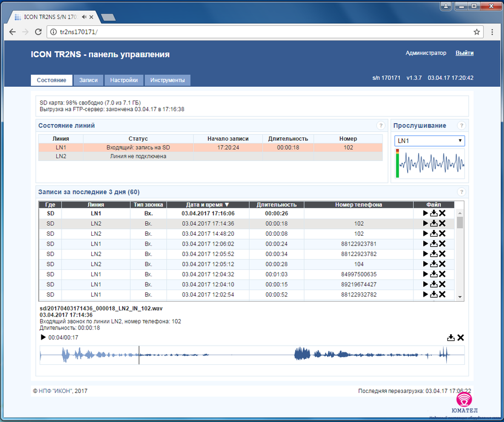Delete the recording from number 88122923782
Screen dimensions: 504x422
point(442,254)
